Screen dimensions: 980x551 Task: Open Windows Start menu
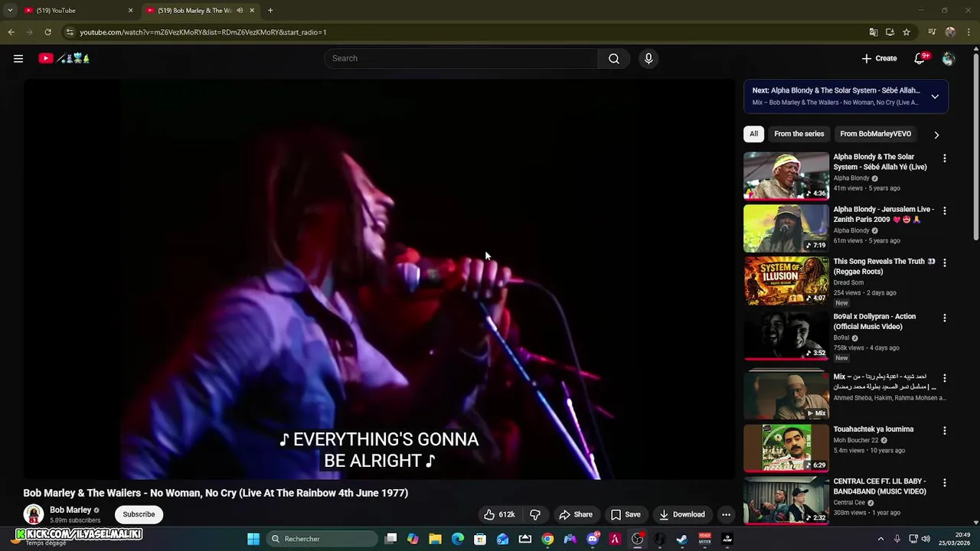(x=253, y=539)
